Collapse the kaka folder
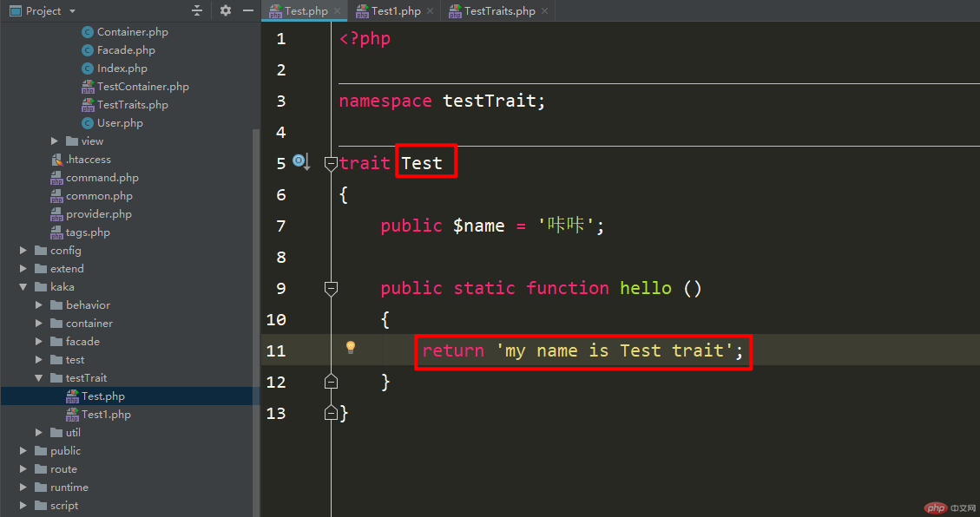 click(x=23, y=286)
